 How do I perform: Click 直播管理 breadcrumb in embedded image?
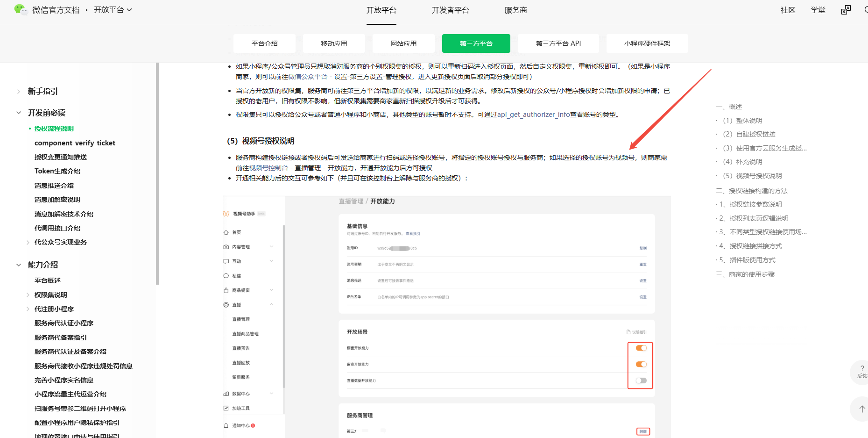coord(351,201)
